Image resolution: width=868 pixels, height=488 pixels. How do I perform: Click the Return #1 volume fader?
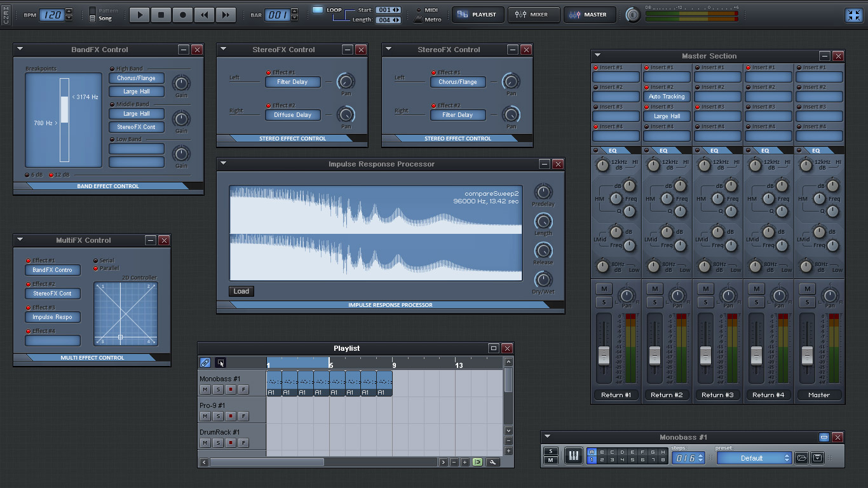coord(604,355)
